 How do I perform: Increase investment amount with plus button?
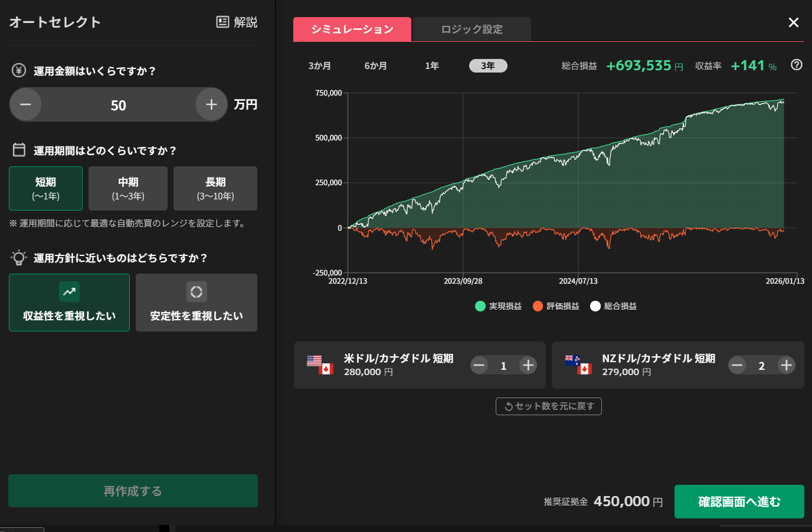[211, 105]
